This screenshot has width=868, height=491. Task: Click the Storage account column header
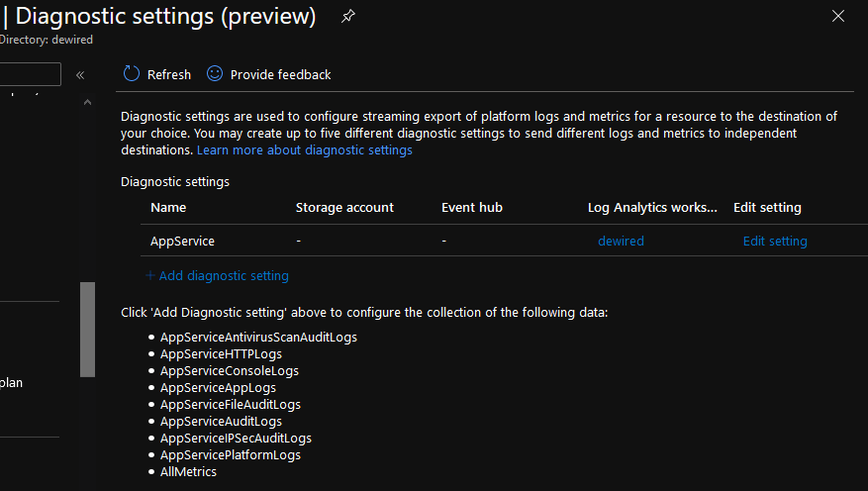344,207
